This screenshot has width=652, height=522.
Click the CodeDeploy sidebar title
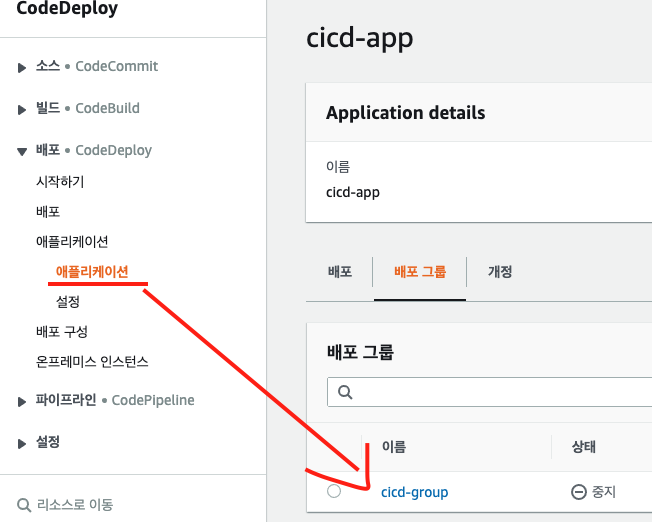tap(67, 8)
